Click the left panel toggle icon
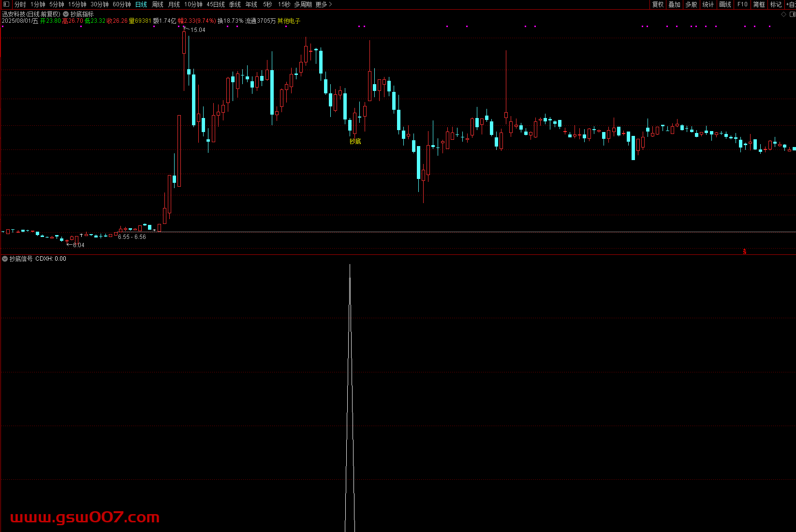Image resolution: width=796 pixels, height=532 pixels. 6,4
